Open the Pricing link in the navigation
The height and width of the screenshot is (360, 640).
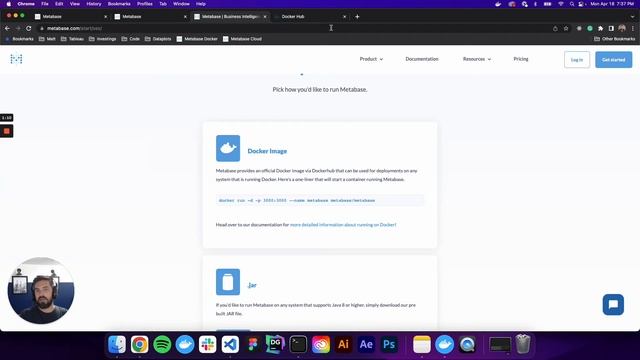click(521, 59)
